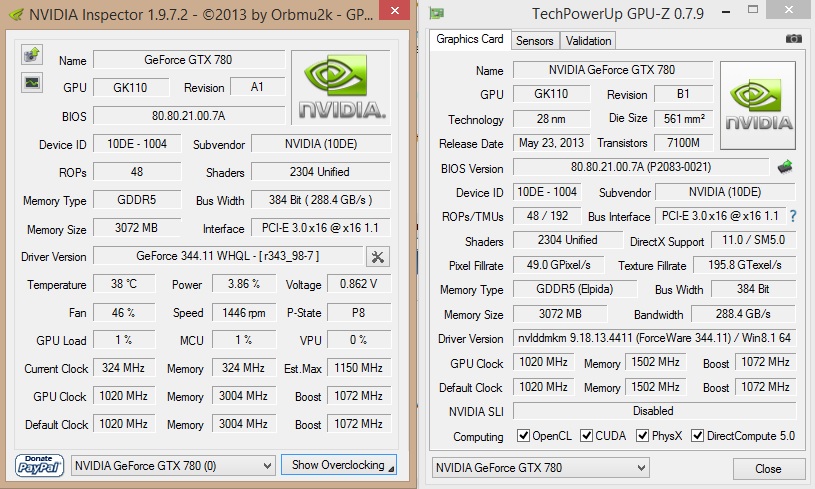Click the Bandwidth 288.4 GB/s value

click(743, 314)
